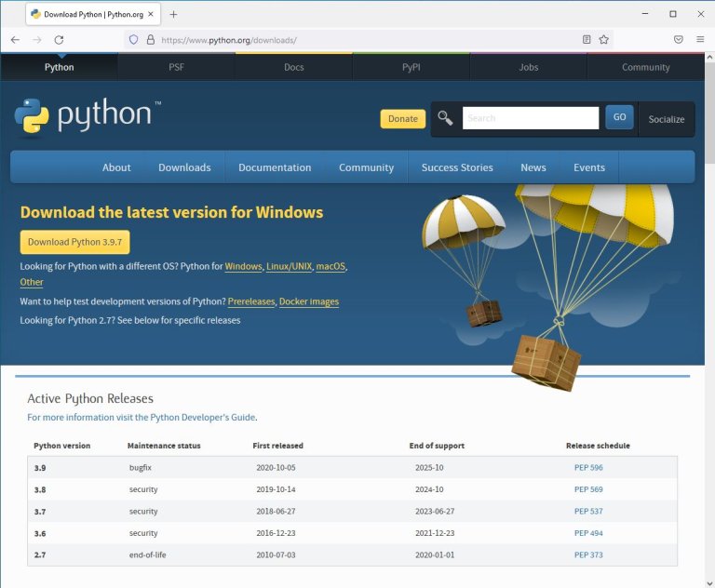Bookmark this page with the star icon
Viewport: 715px width, 588px height.
pos(604,40)
